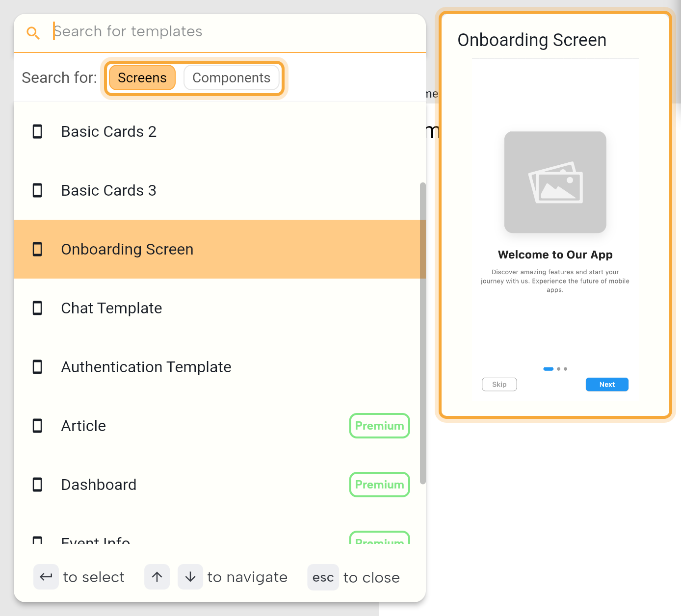The width and height of the screenshot is (681, 616).
Task: Choose the Basic Cards 3 template
Action: click(x=220, y=190)
